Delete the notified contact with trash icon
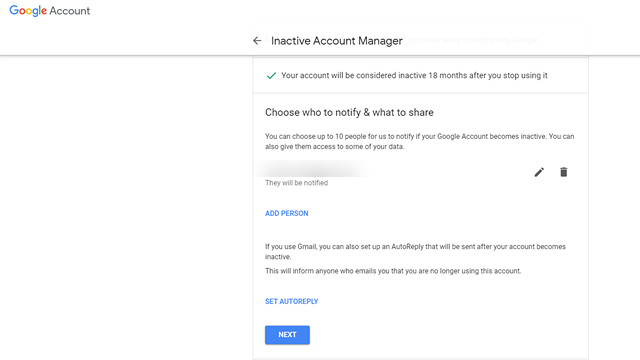Screen dimensions: 640x360 [564, 172]
